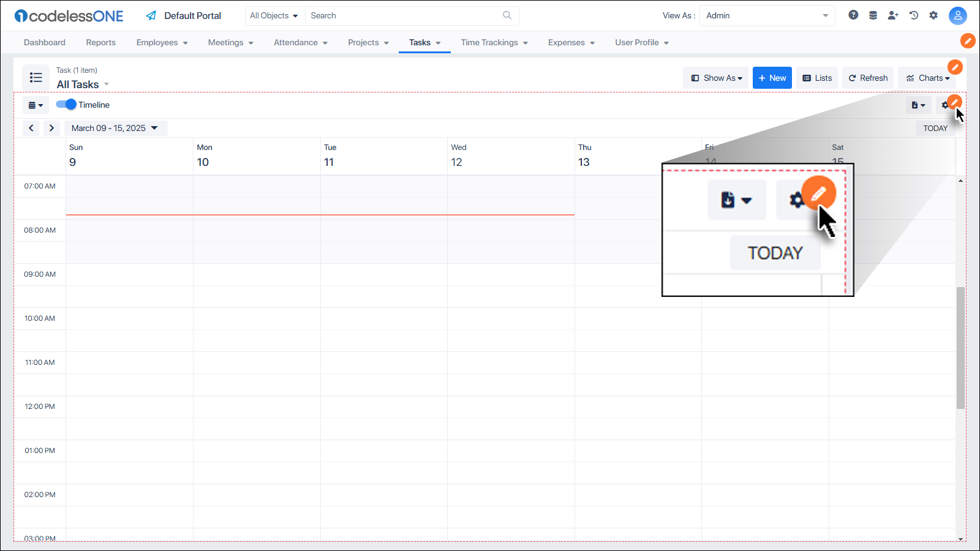Click the orange edit pencil beside the navigation bar
This screenshot has height=551, width=980.
968,41
